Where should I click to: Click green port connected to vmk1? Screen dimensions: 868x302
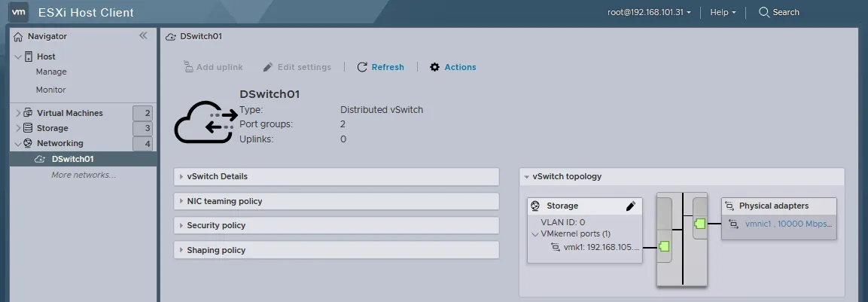(664, 246)
